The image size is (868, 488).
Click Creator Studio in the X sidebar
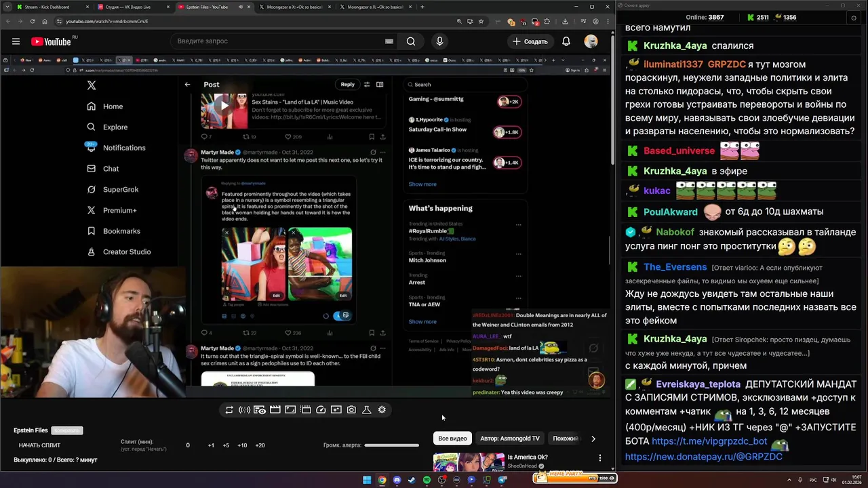click(119, 252)
